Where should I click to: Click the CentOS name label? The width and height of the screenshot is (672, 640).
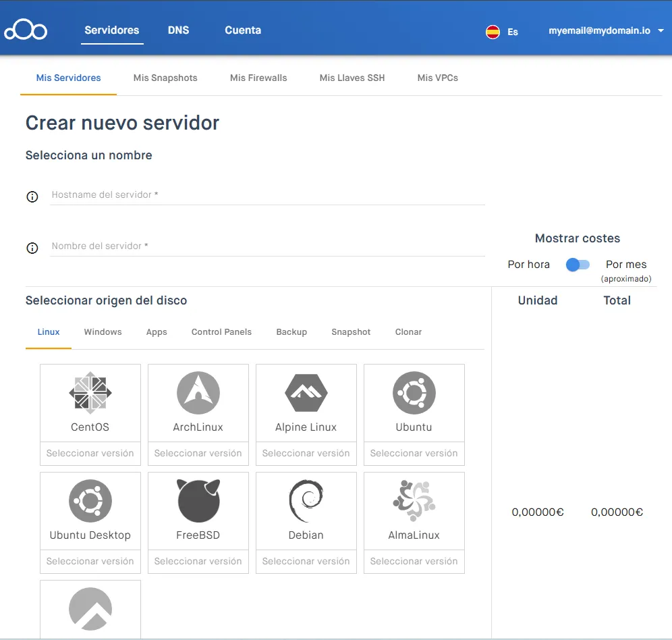coord(90,427)
